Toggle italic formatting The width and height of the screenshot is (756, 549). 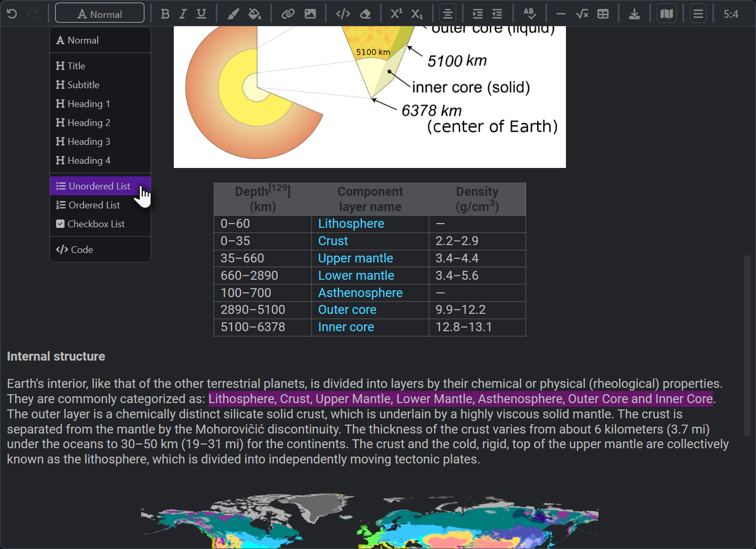(183, 14)
